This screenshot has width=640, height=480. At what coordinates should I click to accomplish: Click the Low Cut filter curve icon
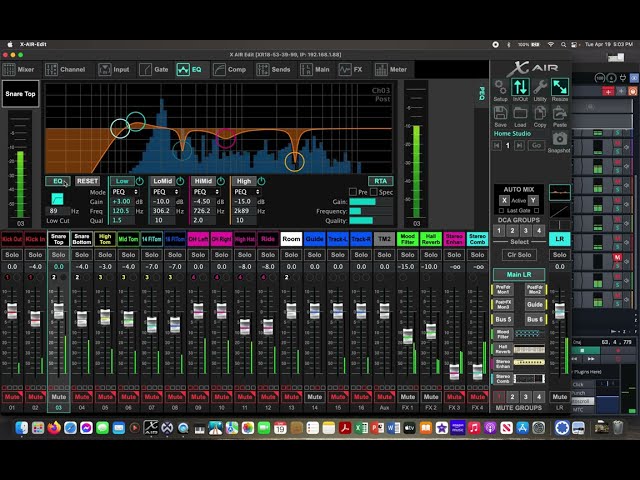58,199
